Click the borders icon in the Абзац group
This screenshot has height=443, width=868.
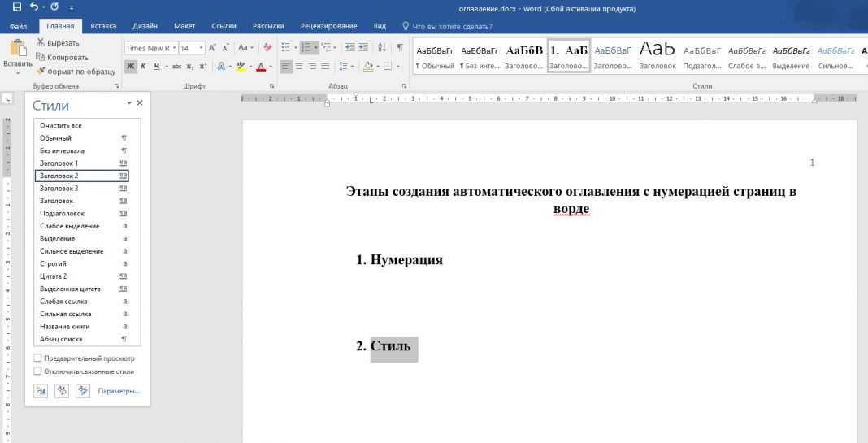tap(388, 67)
